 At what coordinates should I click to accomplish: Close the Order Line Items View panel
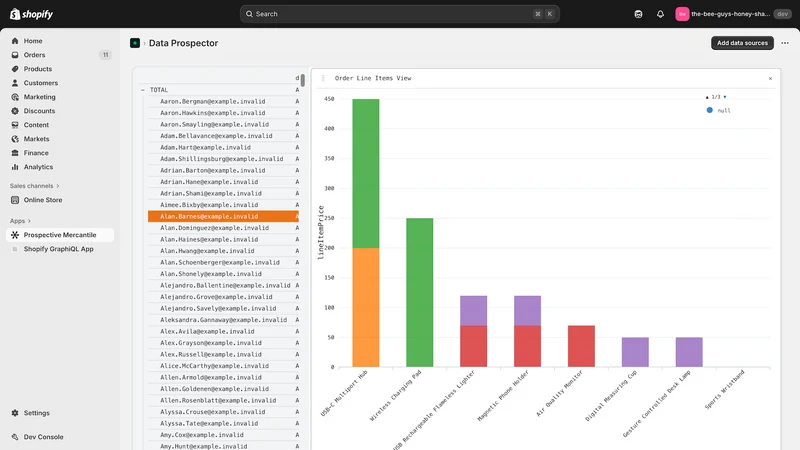(x=770, y=79)
